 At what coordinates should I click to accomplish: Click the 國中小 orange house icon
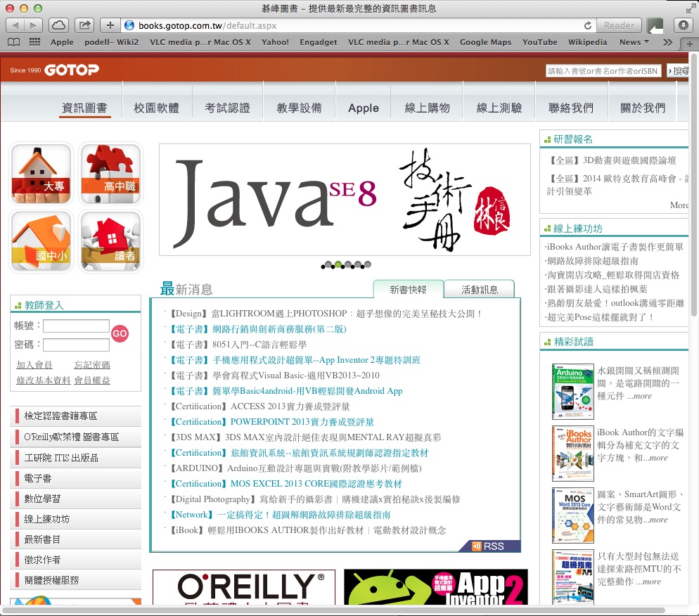41,241
